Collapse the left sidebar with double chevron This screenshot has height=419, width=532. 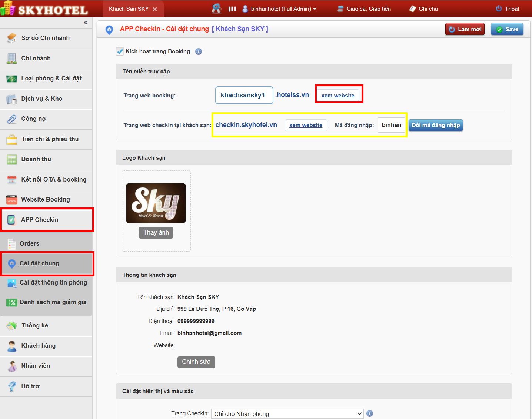coord(86,23)
